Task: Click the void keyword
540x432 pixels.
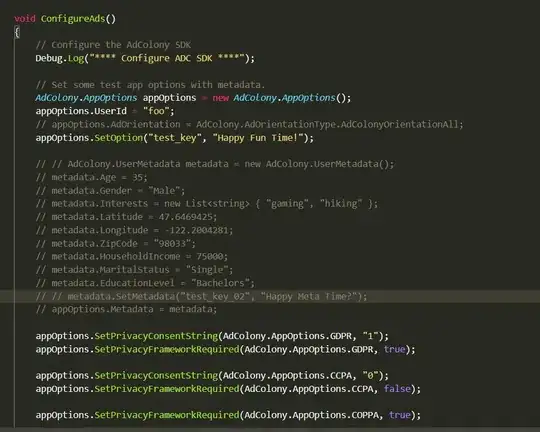Action: pyautogui.click(x=25, y=18)
